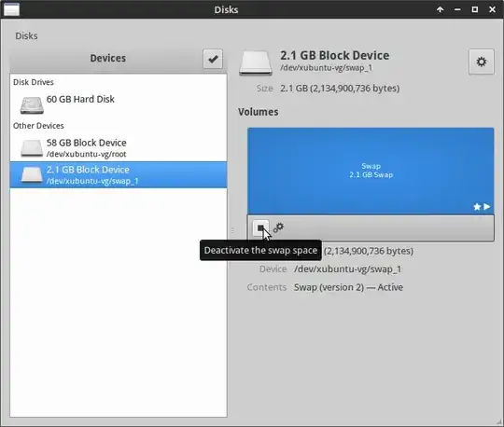Toggle device selection mode checkmark button
The image size is (504, 427).
click(213, 59)
